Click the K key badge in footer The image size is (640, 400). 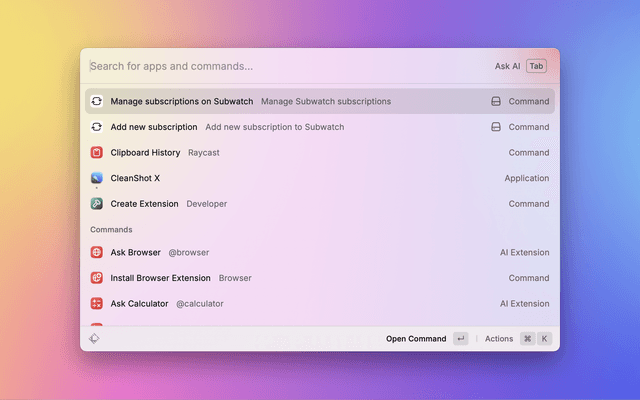point(545,339)
